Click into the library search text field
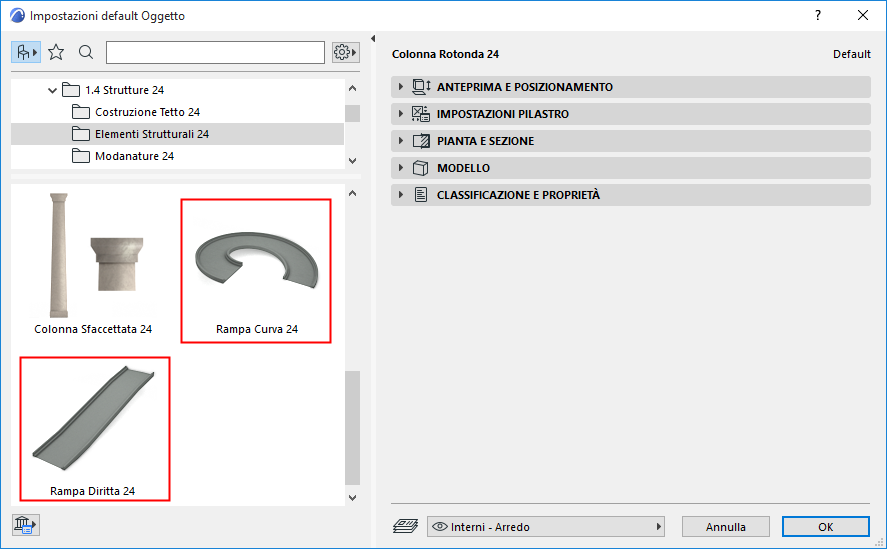 [x=215, y=52]
